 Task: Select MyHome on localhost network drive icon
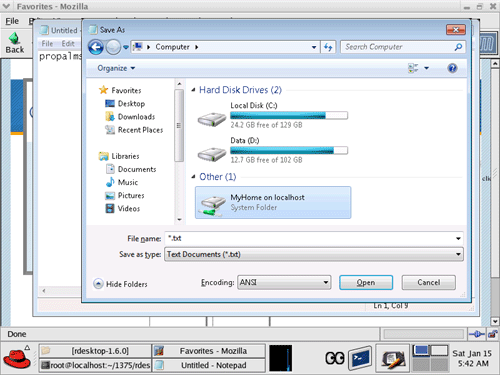(x=212, y=205)
